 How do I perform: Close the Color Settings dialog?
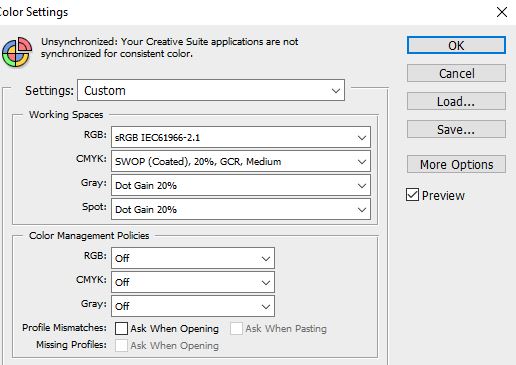click(502, 12)
